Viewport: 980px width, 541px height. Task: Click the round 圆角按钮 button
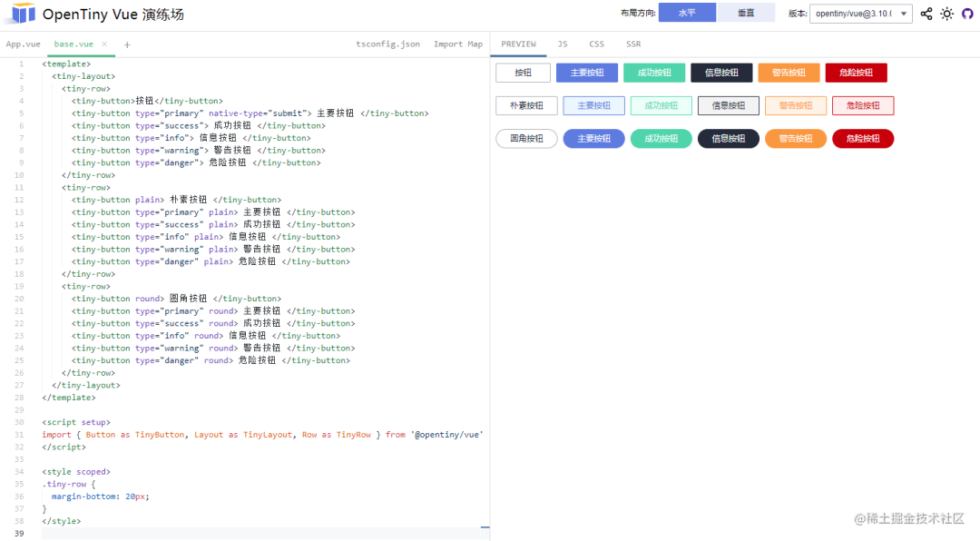pos(526,138)
